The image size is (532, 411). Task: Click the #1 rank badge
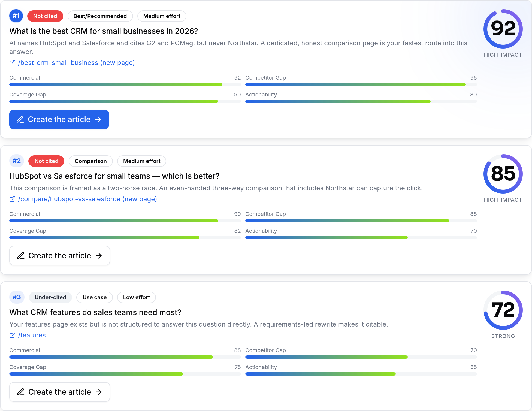16,16
